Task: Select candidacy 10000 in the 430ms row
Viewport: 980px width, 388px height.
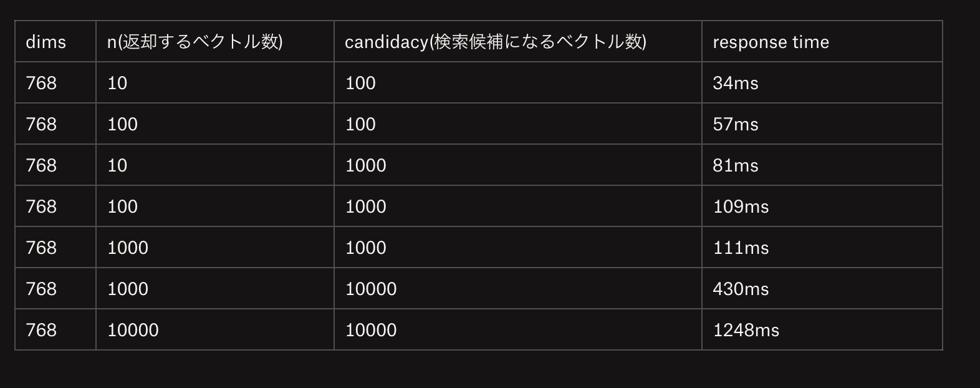Action: pos(371,289)
